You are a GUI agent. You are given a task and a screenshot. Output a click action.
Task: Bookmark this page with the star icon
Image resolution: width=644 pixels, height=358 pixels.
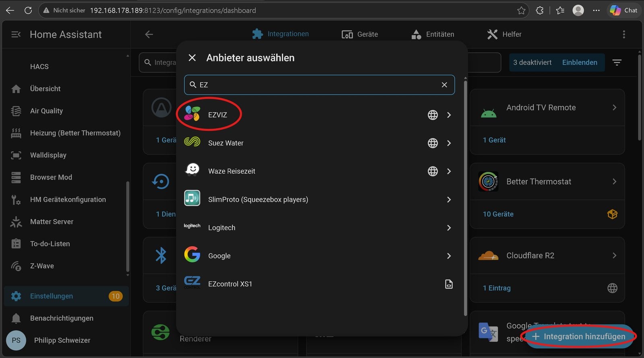point(521,10)
